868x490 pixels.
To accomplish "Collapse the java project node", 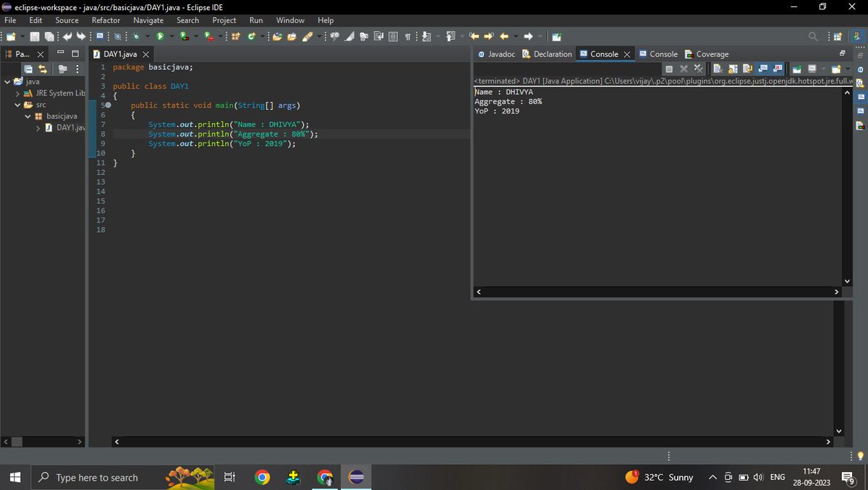I will pos(7,82).
